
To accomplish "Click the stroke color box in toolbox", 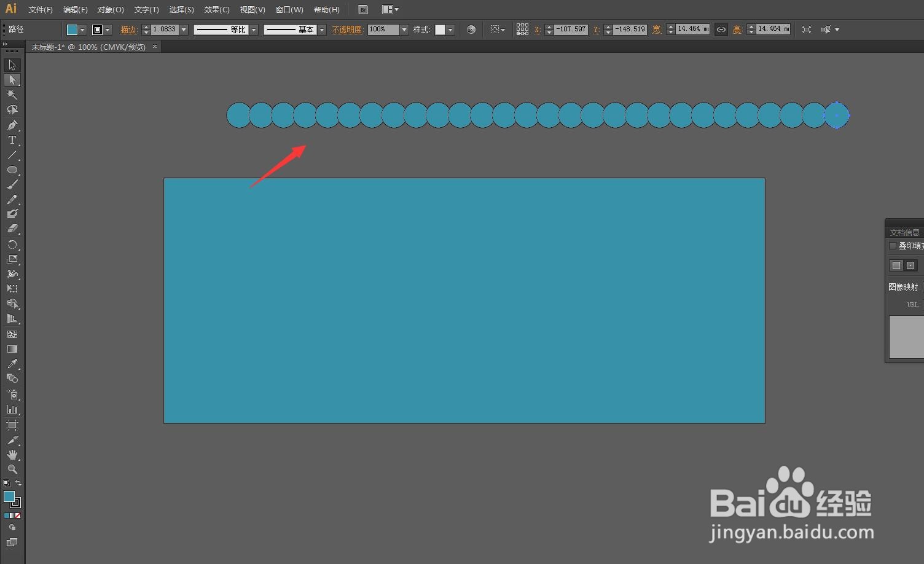I will click(17, 503).
